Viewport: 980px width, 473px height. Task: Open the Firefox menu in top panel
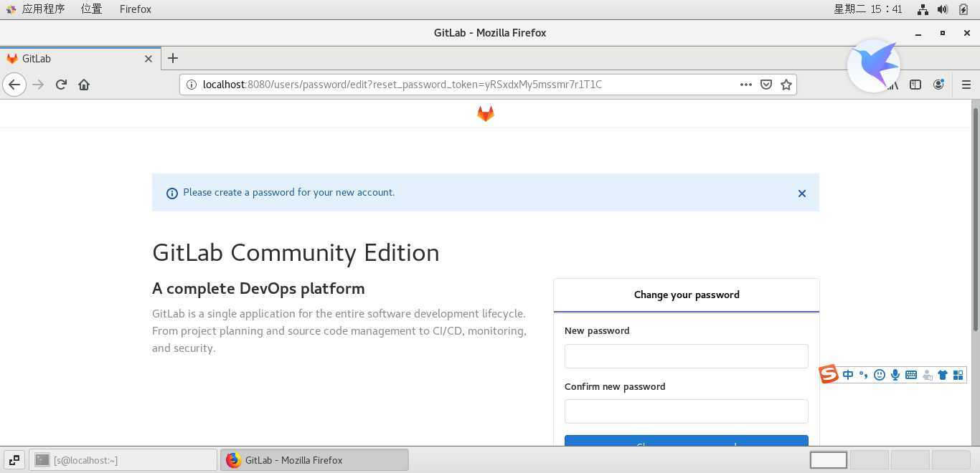point(136,9)
